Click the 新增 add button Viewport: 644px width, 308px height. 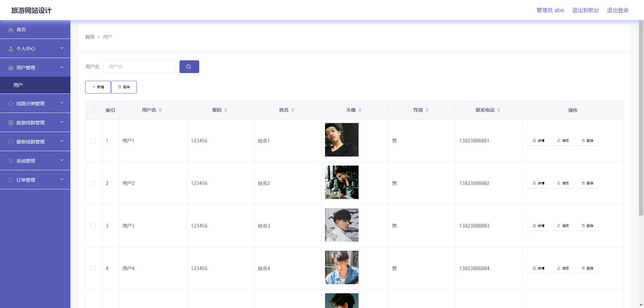(x=98, y=87)
